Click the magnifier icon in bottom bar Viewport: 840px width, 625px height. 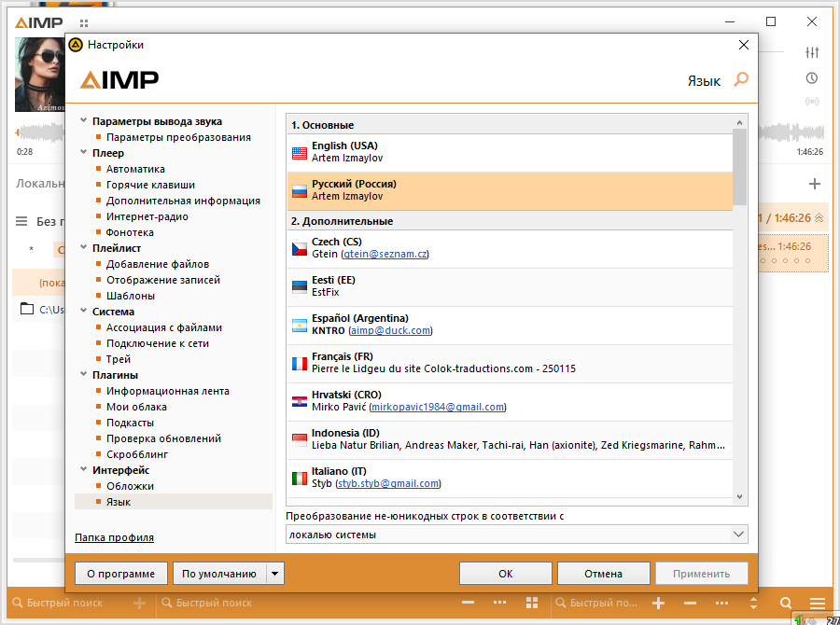click(786, 604)
